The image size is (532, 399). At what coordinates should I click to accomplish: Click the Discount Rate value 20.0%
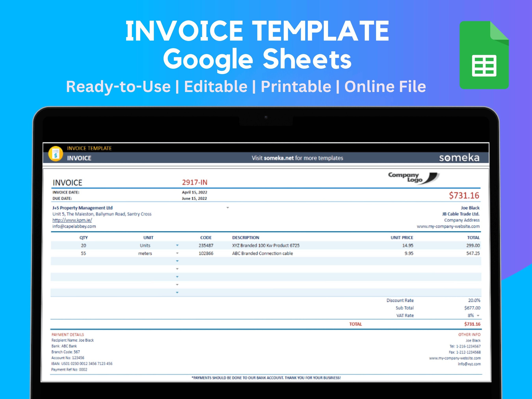click(x=474, y=300)
